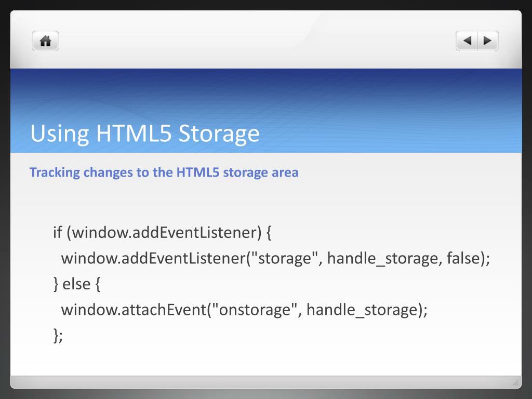532x399 pixels.
Task: Click handle_storage in the attachEvent line
Action: [363, 310]
